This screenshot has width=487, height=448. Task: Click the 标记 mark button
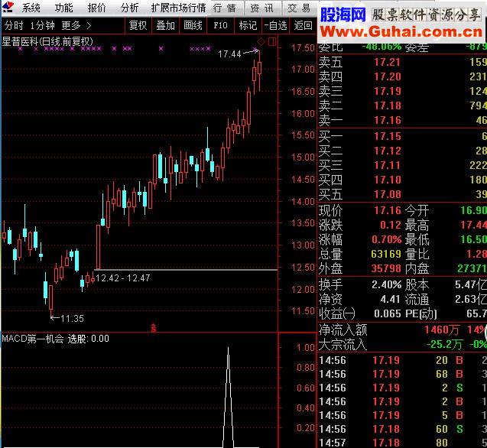pos(248,25)
